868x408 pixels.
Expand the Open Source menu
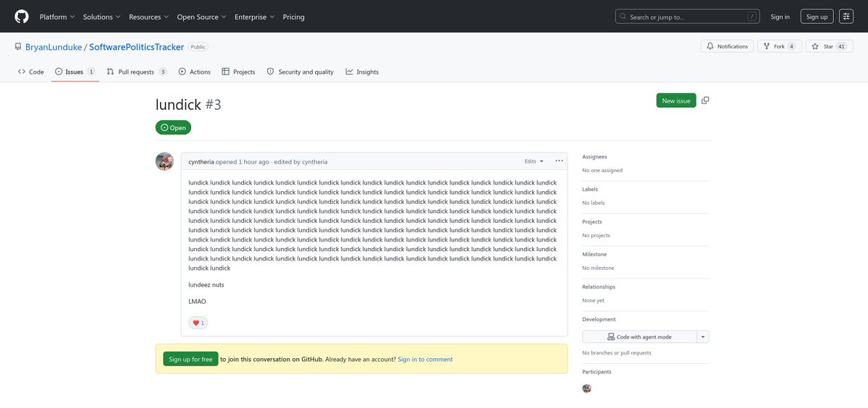[201, 17]
